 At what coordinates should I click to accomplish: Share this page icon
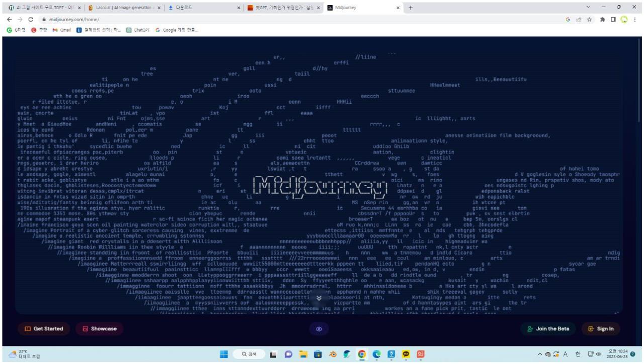[578, 20]
